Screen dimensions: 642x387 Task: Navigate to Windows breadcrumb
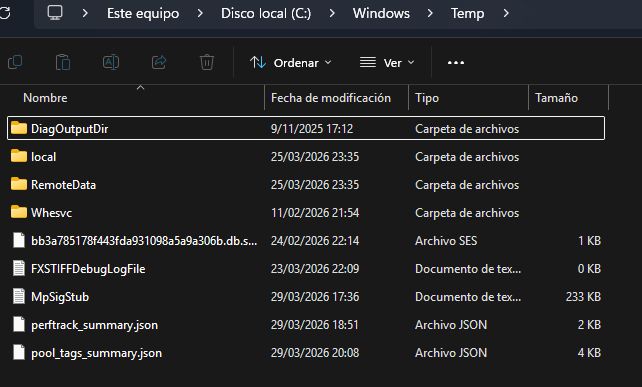point(381,14)
